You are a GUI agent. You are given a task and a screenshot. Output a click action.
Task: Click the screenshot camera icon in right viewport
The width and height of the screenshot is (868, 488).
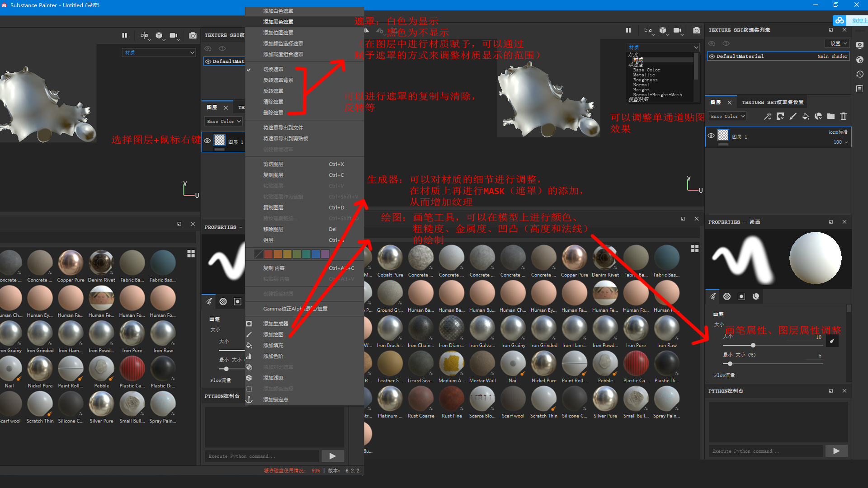(x=696, y=30)
